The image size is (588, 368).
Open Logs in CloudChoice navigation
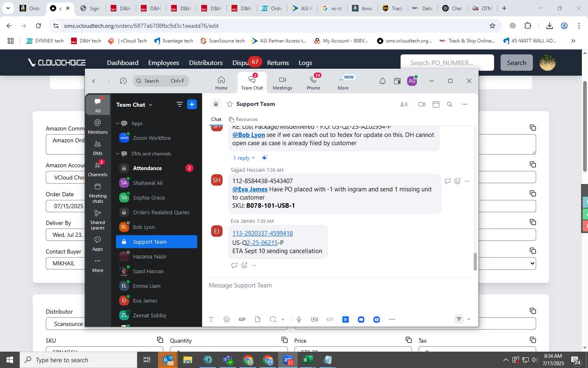pos(305,63)
